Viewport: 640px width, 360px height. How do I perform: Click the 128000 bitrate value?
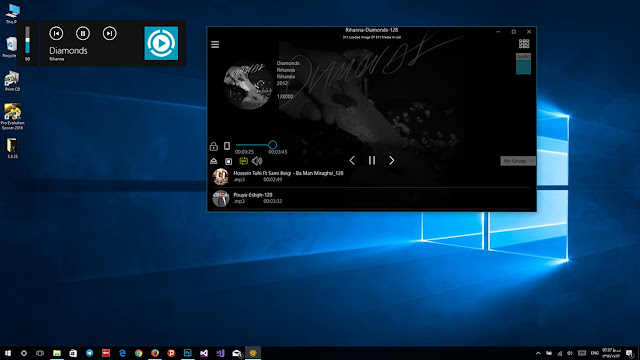tap(285, 97)
